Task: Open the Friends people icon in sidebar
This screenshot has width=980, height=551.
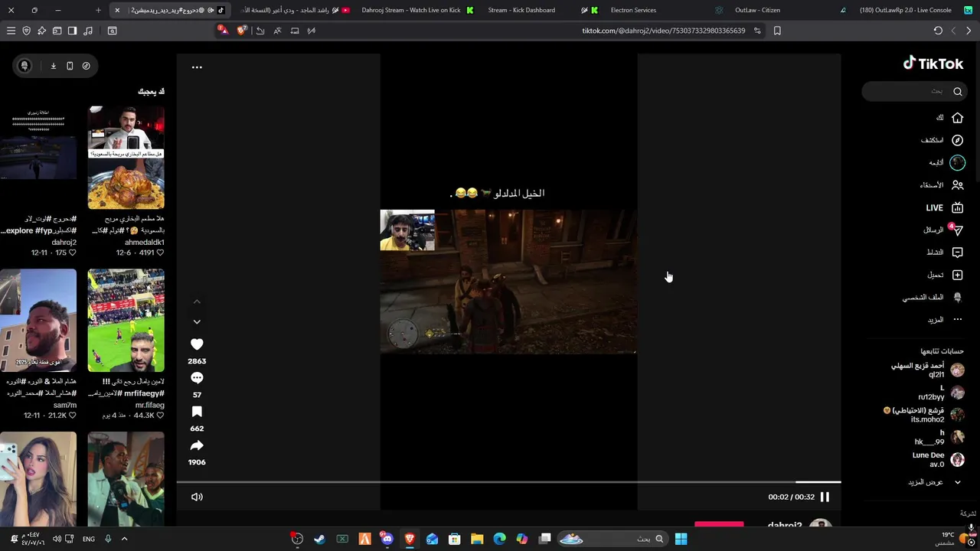Action: (957, 185)
